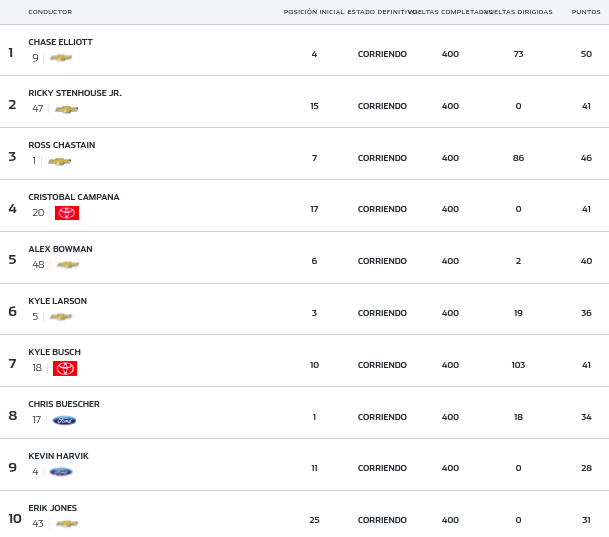This screenshot has height=537, width=609.
Task: Click the Toyota logo for Kyle Busch
Action: [65, 368]
